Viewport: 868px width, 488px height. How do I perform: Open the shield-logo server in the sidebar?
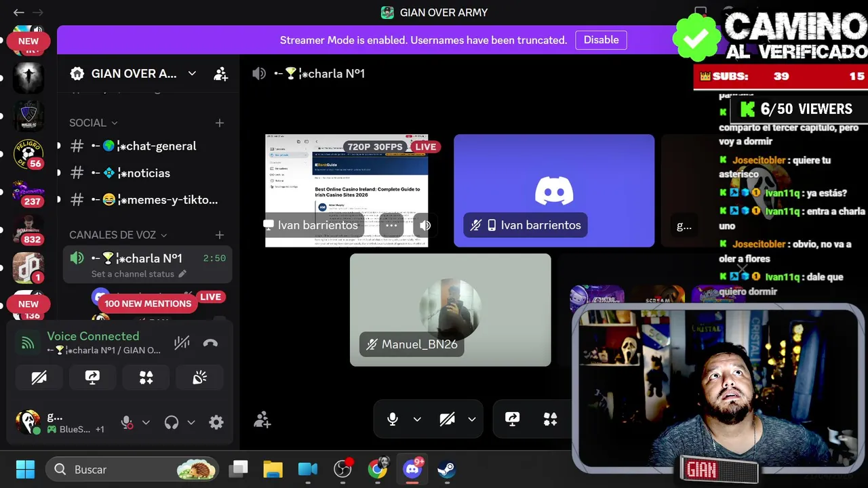point(28,117)
